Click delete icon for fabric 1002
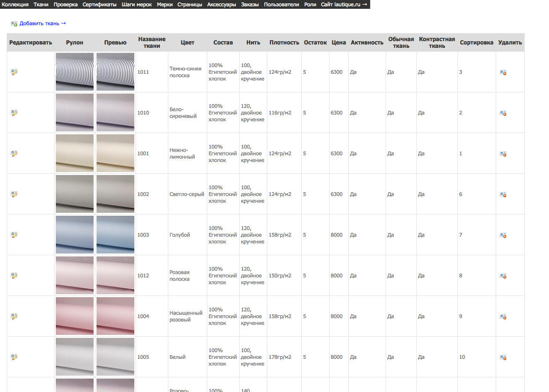Image resolution: width=549 pixels, height=392 pixels. [x=503, y=194]
